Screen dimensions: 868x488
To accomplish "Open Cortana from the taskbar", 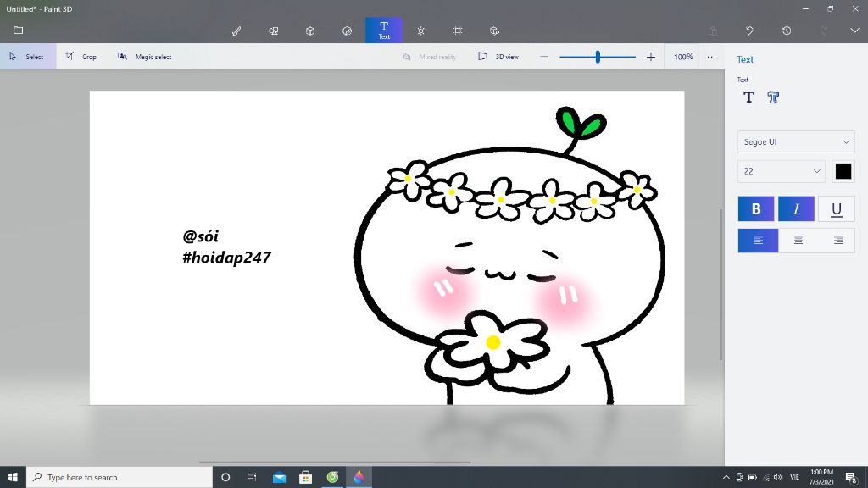I will pyautogui.click(x=225, y=477).
